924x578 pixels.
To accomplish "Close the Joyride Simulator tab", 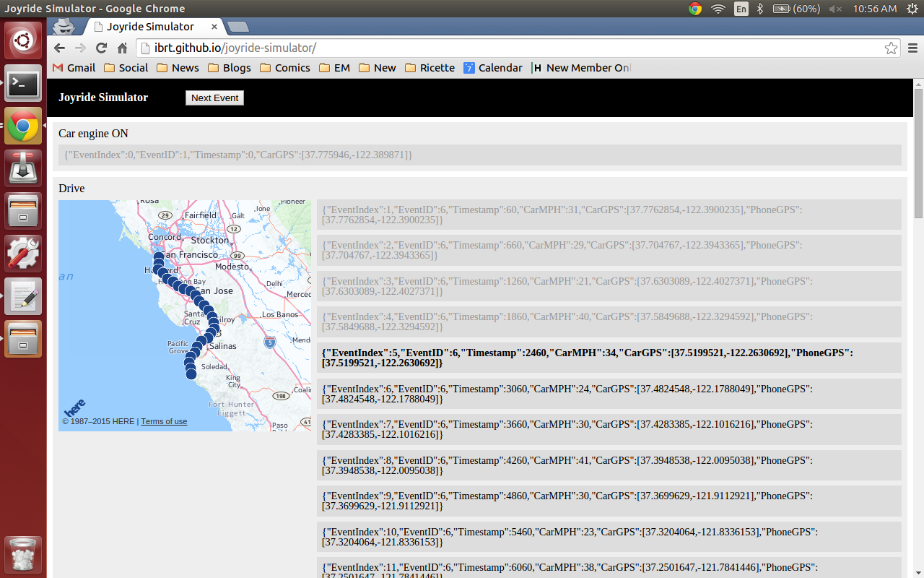I will click(214, 27).
